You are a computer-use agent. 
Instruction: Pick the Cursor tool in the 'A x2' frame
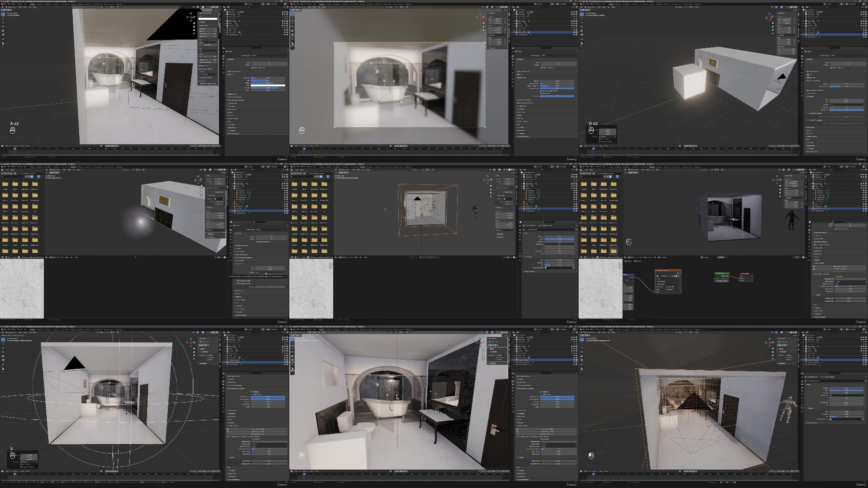pos(3,18)
